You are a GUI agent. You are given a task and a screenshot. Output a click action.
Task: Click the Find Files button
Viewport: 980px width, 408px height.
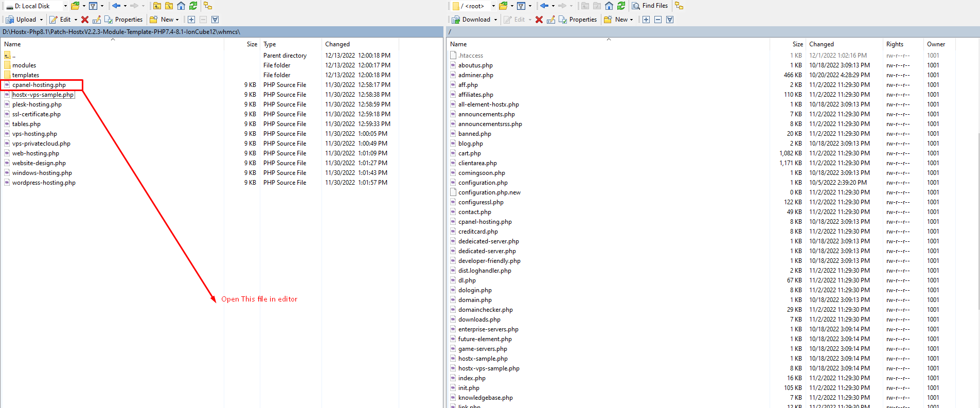(650, 6)
